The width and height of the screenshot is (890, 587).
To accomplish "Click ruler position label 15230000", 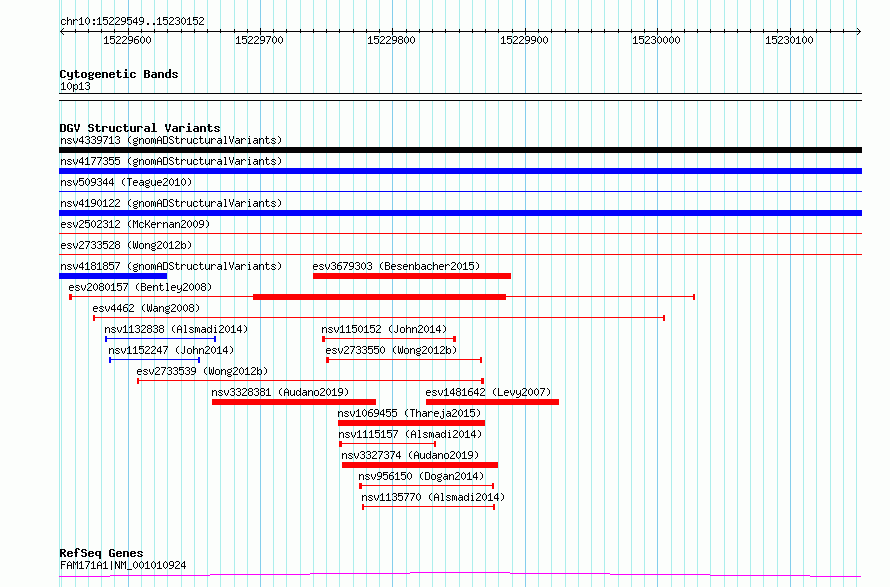I will 656,40.
